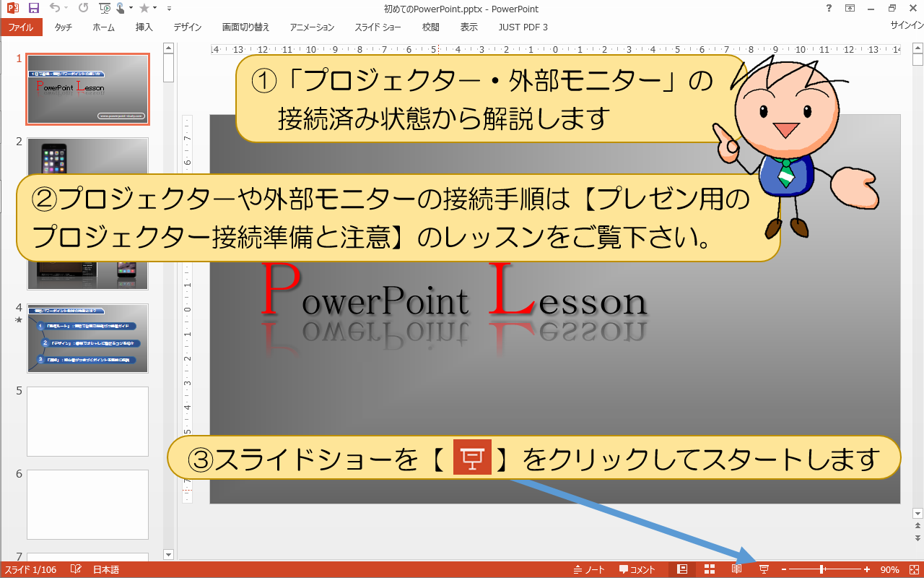Select slide 1 thumbnail
This screenshot has height=578, width=924.
tap(87, 88)
